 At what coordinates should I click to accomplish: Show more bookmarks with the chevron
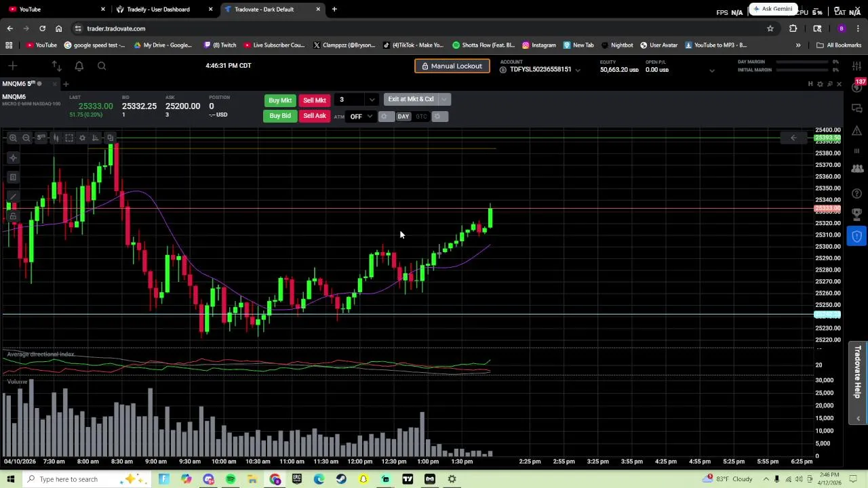click(x=797, y=45)
